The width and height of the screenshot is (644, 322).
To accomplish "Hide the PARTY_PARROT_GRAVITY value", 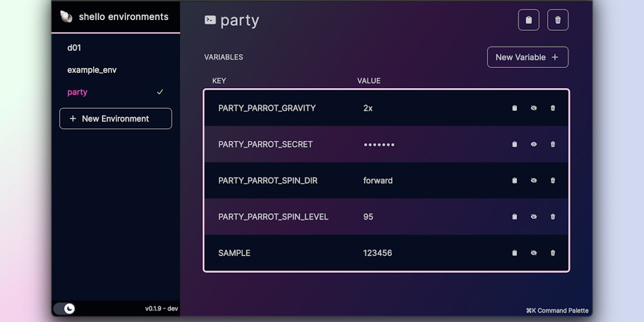I will pos(533,108).
